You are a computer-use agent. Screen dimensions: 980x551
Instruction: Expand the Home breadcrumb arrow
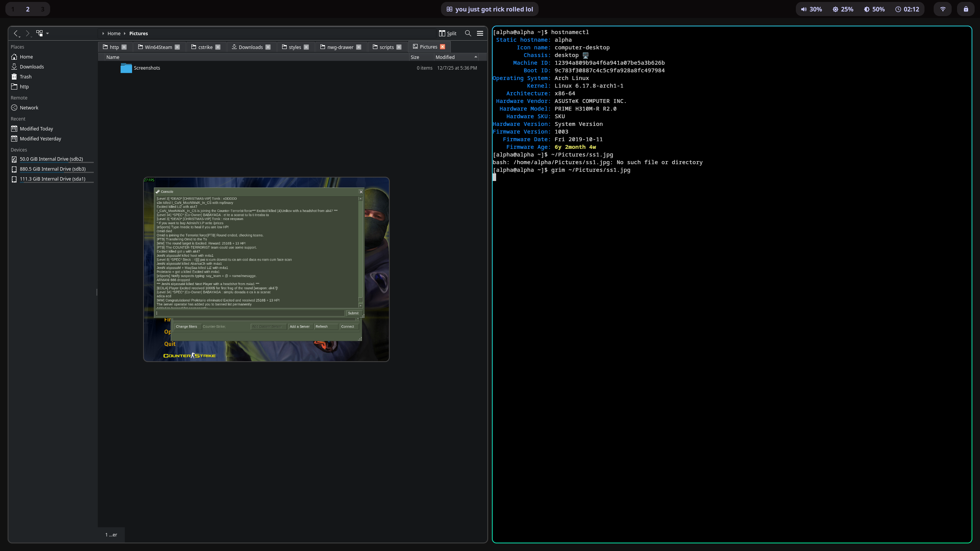103,33
